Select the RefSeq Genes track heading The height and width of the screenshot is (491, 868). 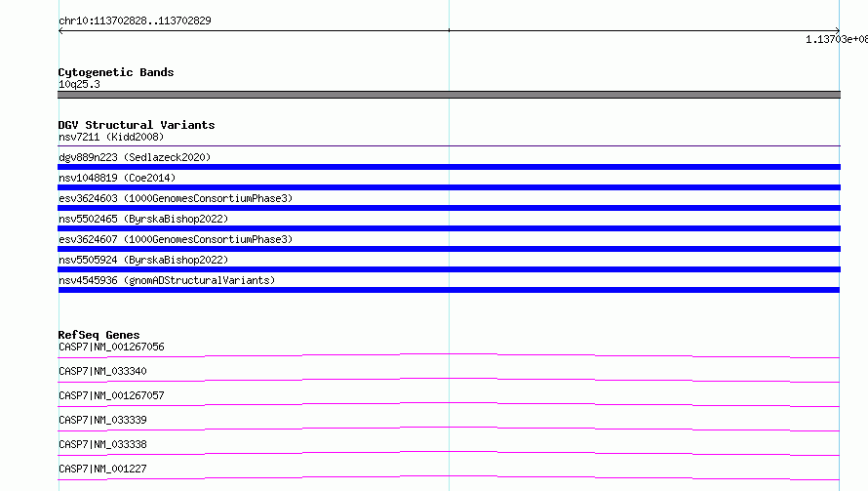tap(99, 335)
